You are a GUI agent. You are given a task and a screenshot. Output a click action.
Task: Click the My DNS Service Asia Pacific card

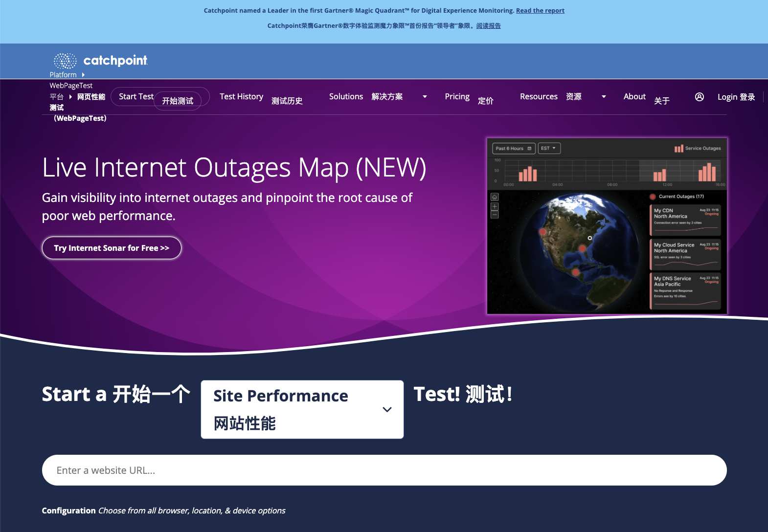[685, 291]
